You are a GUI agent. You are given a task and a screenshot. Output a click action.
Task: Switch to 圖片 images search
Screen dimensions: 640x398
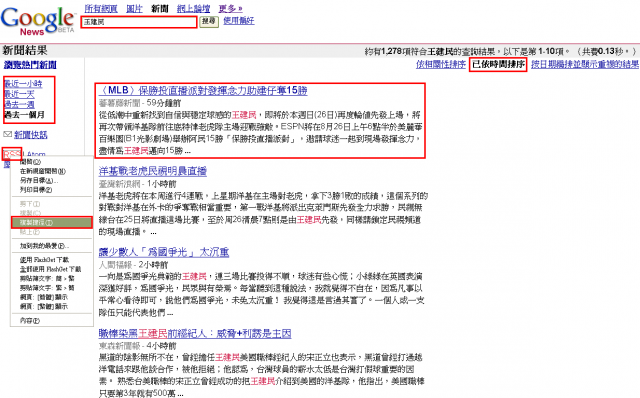[134, 8]
